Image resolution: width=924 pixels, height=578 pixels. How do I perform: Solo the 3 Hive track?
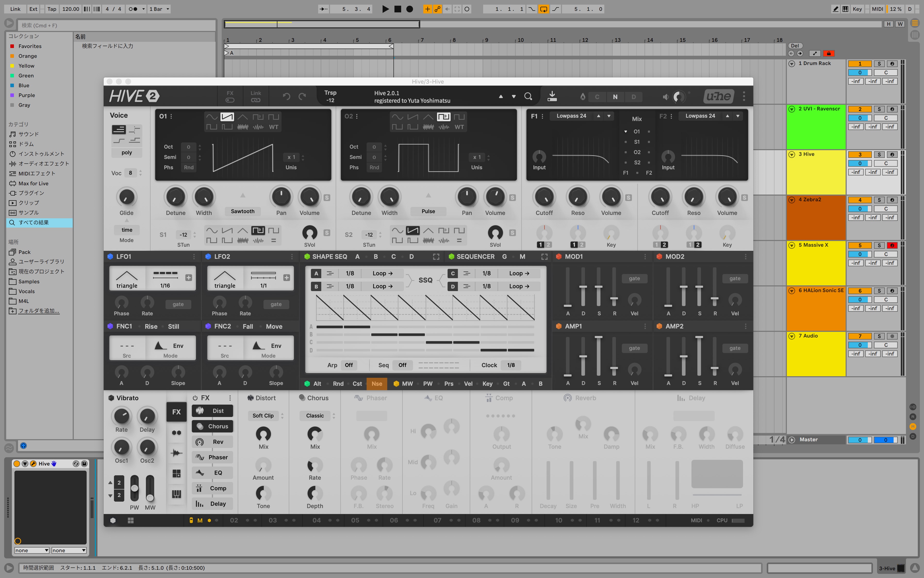pyautogui.click(x=879, y=155)
